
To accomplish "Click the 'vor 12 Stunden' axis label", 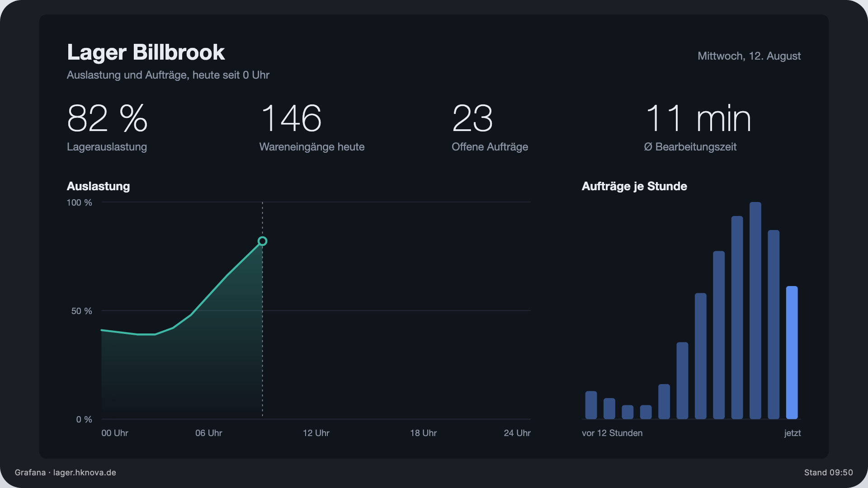I will tap(612, 433).
